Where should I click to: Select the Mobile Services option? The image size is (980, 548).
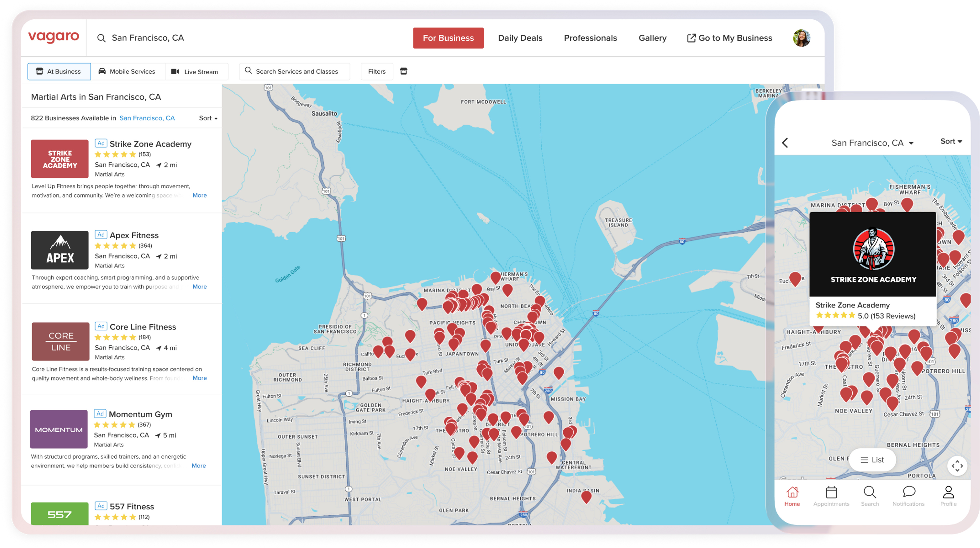pyautogui.click(x=127, y=71)
